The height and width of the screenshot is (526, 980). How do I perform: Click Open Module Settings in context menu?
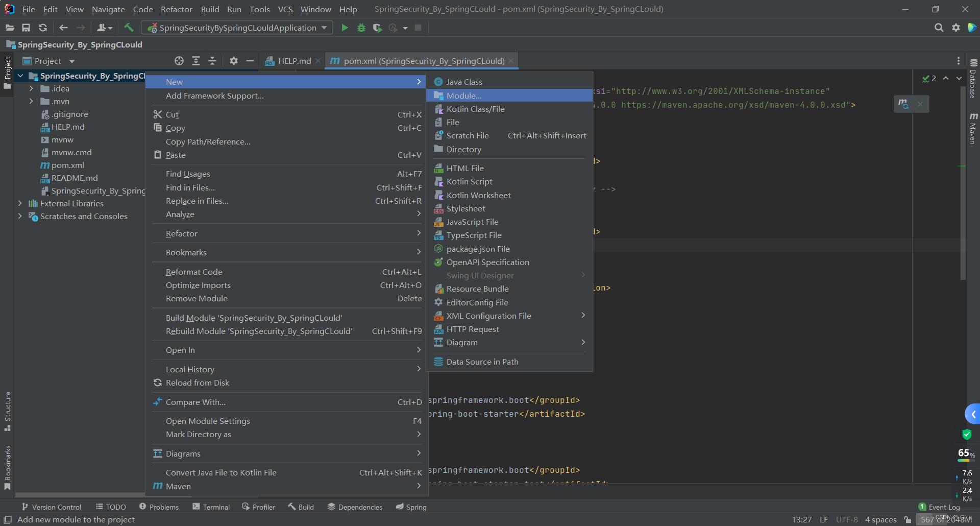coord(286,421)
